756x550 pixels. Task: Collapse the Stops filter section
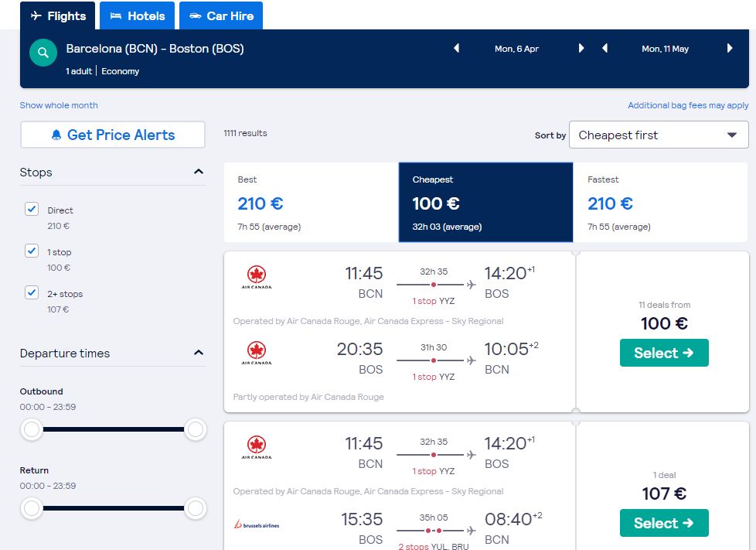click(x=198, y=172)
